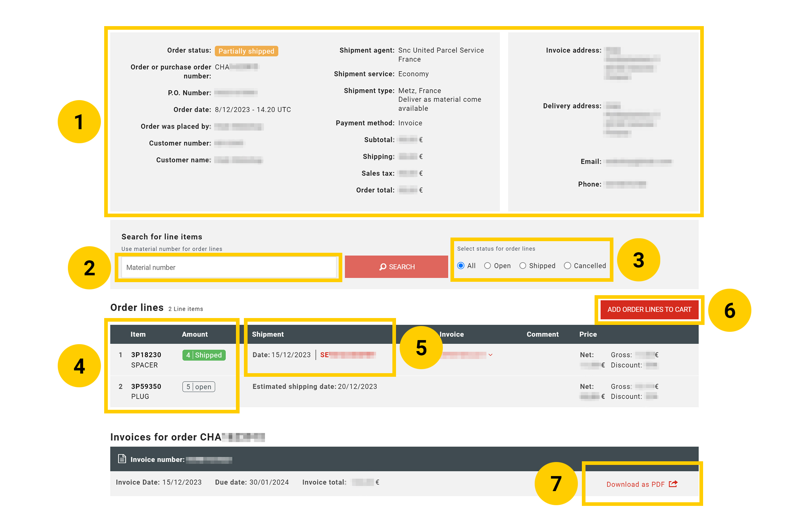Choose the 'Cancelled' status option

tap(567, 265)
